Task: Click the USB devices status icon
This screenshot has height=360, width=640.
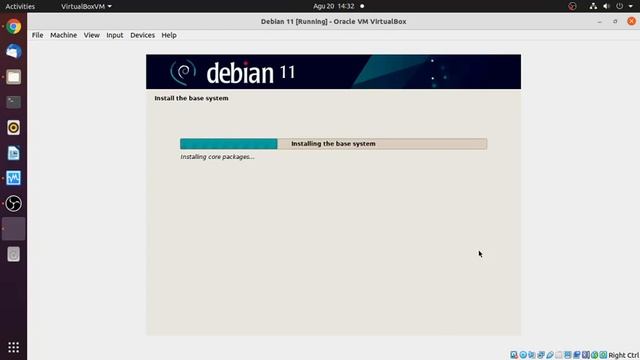Action: point(550,355)
